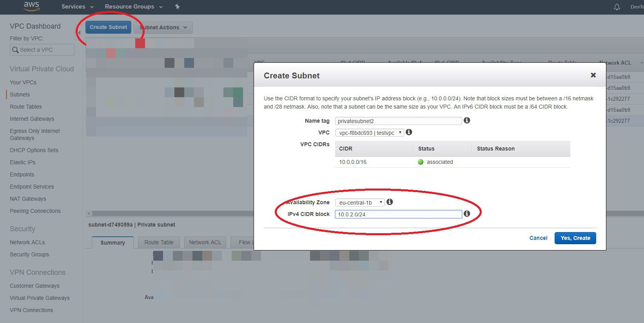Open Egress Only Internet Gateways
Screen dimensions: 644x323
[x=35, y=134]
